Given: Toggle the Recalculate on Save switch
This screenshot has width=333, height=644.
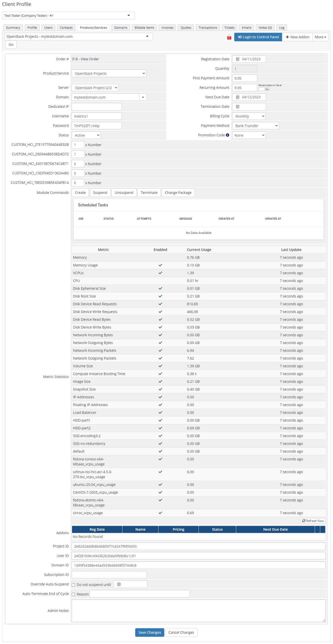Looking at the screenshot, I should click(264, 89).
